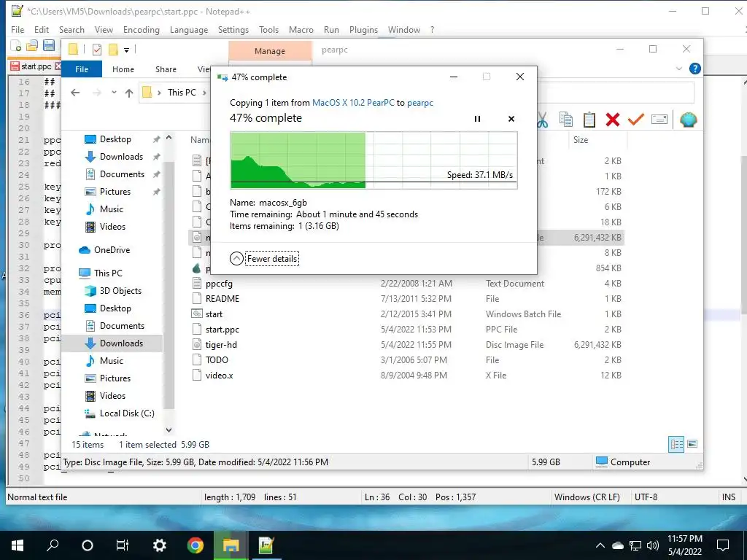This screenshot has height=560, width=747.
Task: Click the Paste clipboard icon in Explorer toolbar
Action: (x=589, y=120)
